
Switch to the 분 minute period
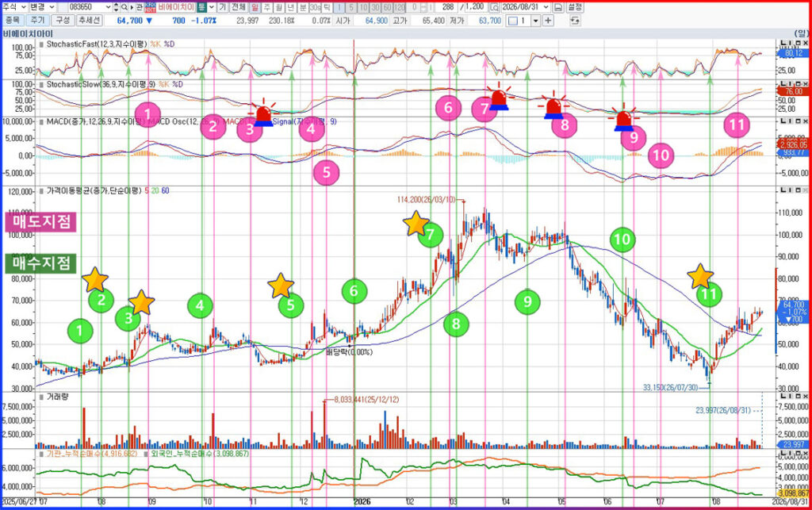(x=303, y=7)
